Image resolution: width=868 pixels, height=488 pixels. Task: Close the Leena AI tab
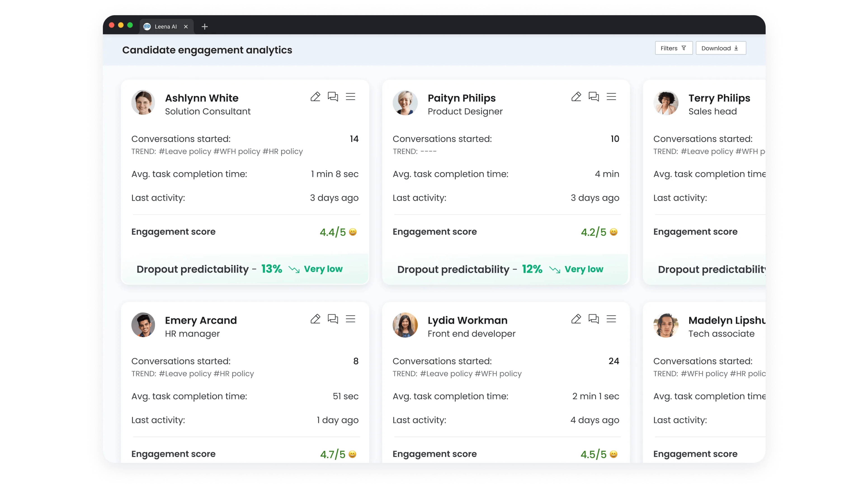pos(186,27)
